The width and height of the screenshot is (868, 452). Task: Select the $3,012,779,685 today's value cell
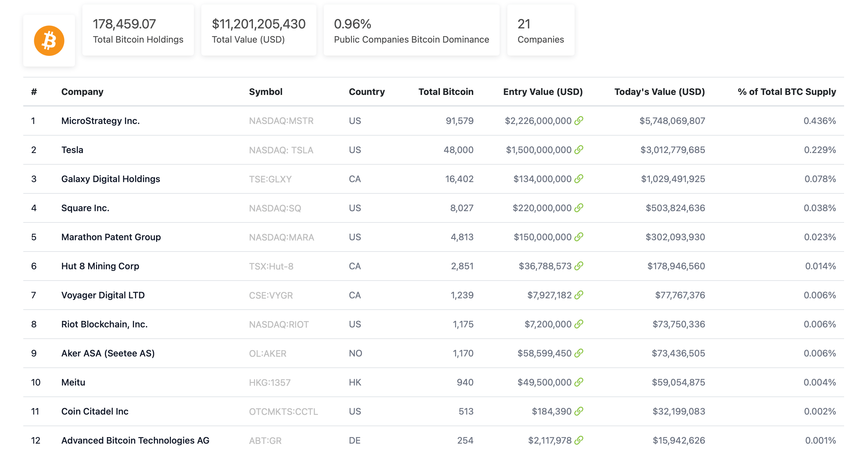click(672, 150)
